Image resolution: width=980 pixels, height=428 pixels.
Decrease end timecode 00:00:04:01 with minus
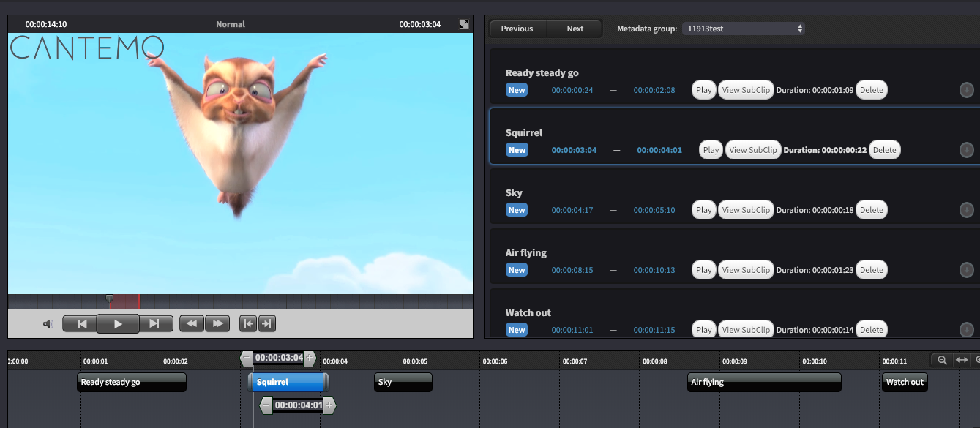266,405
